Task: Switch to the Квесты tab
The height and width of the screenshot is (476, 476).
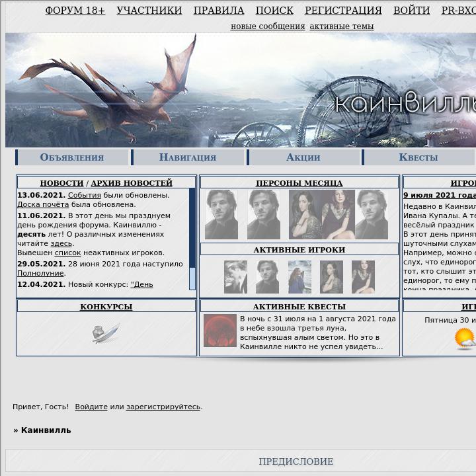Action: point(418,157)
